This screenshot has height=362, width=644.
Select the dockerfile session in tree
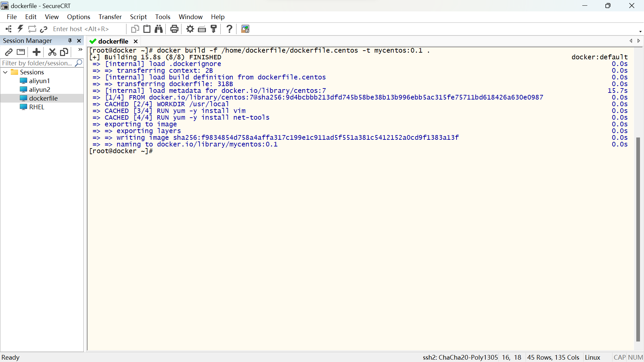39,98
